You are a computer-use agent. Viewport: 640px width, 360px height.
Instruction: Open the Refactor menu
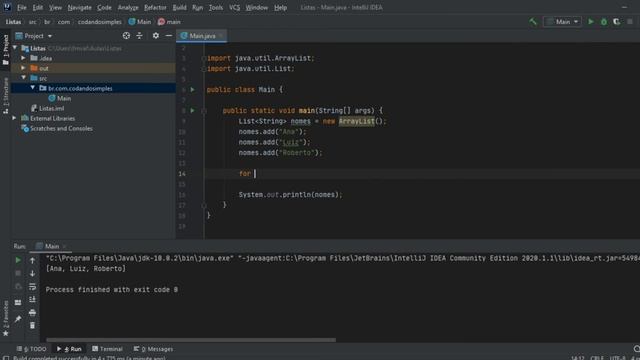click(x=155, y=7)
